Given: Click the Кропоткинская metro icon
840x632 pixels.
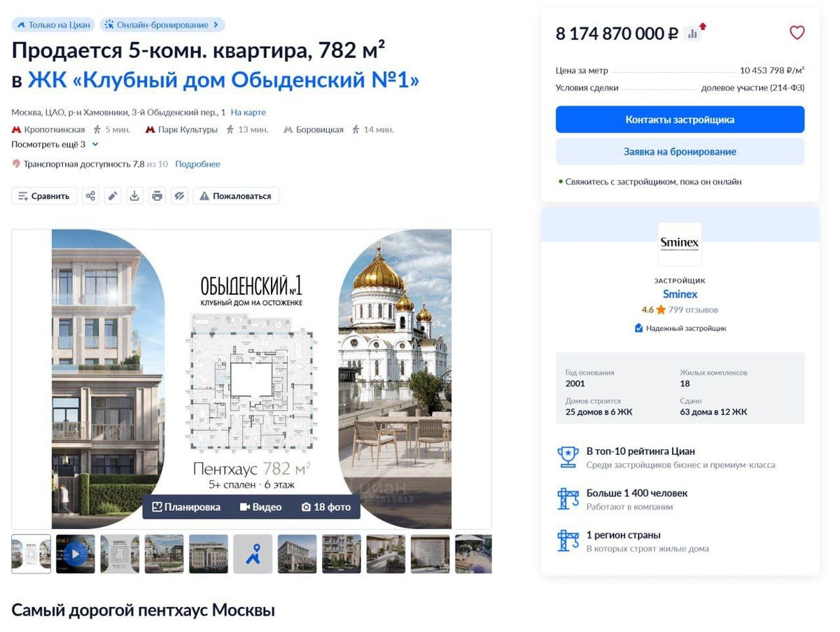Looking at the screenshot, I should click(16, 129).
